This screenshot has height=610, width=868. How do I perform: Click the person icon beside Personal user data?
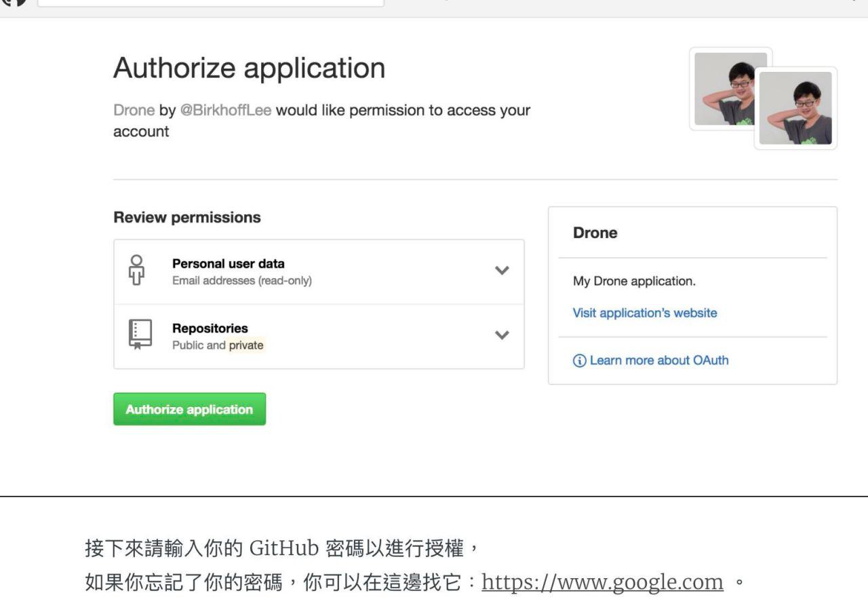pos(136,271)
